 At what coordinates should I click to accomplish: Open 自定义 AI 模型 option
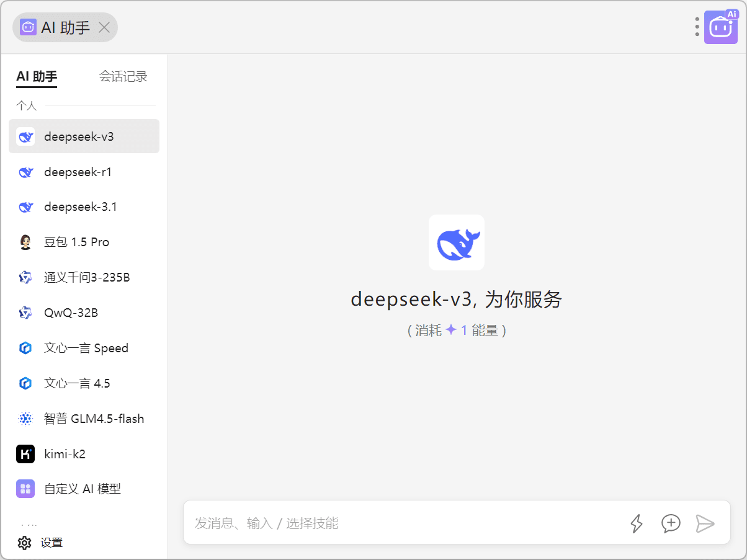[84, 489]
